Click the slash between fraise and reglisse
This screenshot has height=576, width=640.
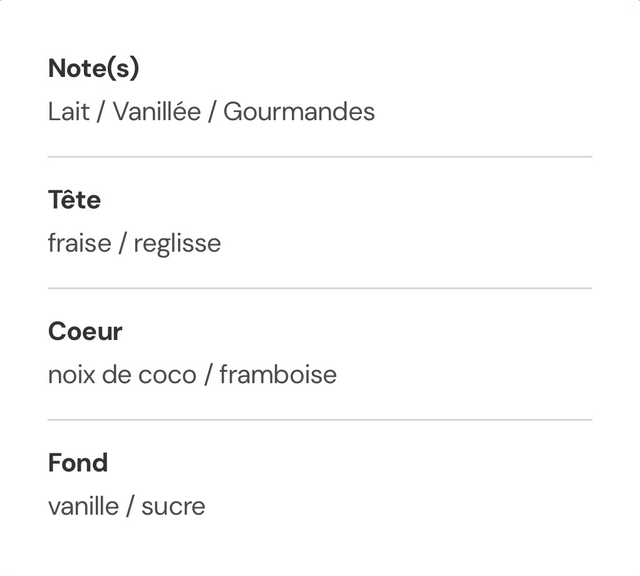click(x=122, y=243)
